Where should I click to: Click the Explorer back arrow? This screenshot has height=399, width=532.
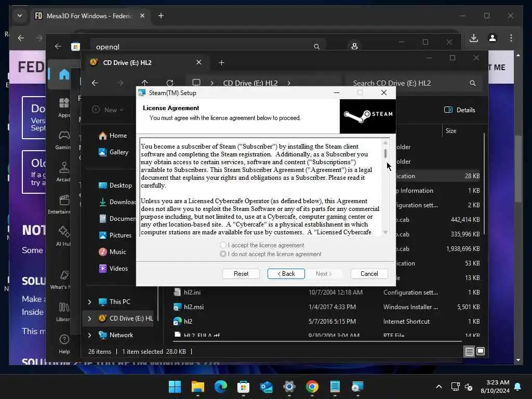tap(95, 83)
